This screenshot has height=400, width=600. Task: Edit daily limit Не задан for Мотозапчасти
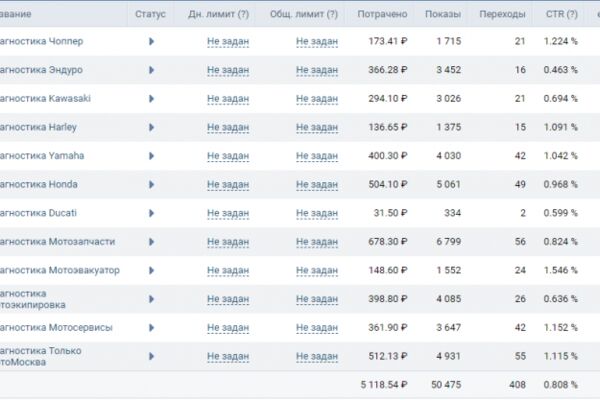click(x=228, y=242)
